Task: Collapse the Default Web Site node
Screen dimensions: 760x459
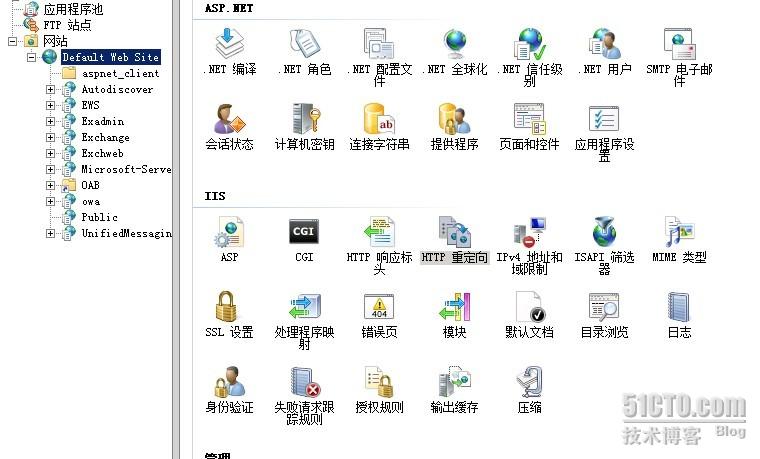Action: [x=31, y=57]
